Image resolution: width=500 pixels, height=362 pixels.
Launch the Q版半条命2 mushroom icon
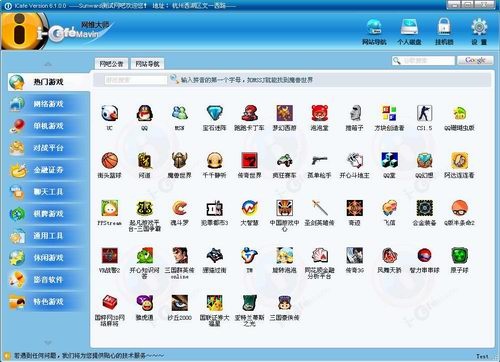[x=459, y=208]
